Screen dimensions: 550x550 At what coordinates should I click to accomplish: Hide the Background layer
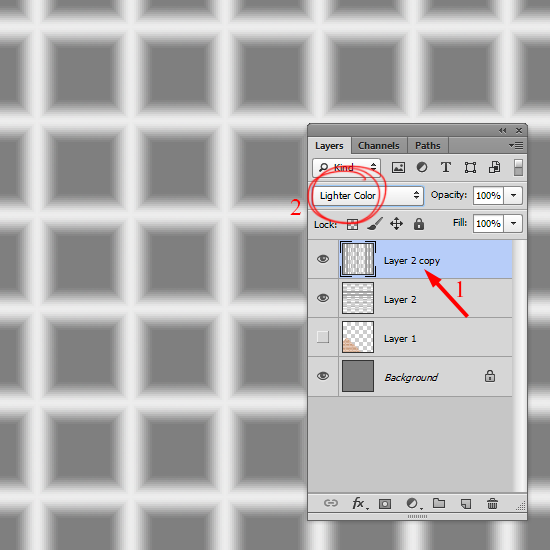[323, 376]
